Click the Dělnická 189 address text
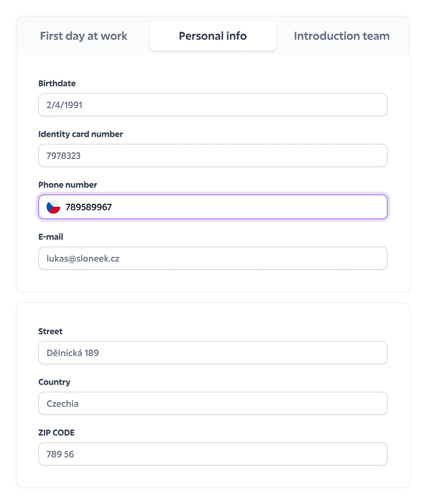This screenshot has height=504, width=426. click(x=73, y=353)
